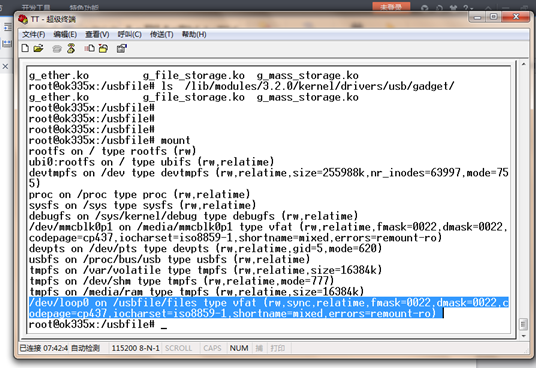
Task: Click the Disconnect phone toolbar icon
Action: point(71,48)
